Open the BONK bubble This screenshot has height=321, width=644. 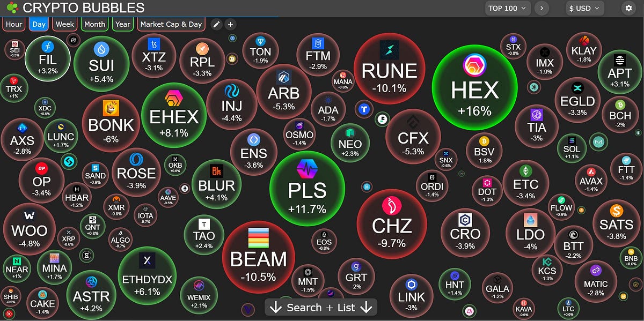(x=111, y=123)
